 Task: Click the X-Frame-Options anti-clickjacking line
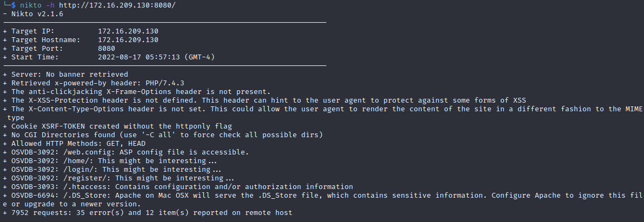(x=141, y=92)
